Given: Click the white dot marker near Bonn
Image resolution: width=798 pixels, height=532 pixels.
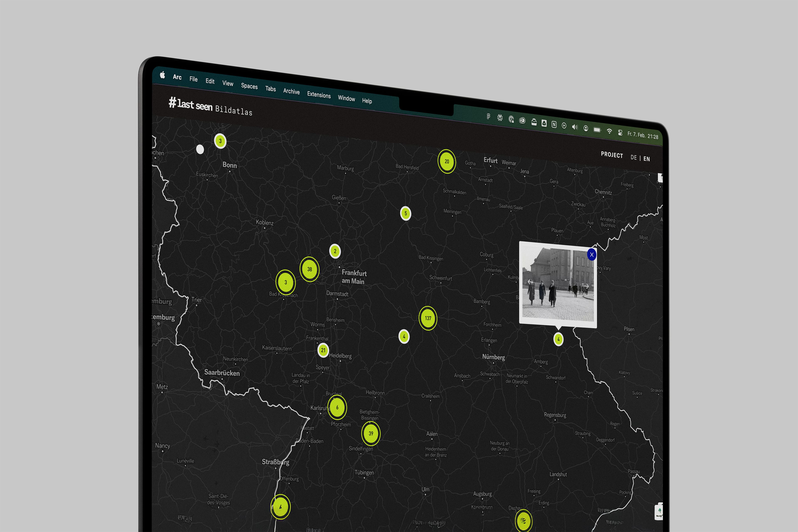Looking at the screenshot, I should coord(200,149).
